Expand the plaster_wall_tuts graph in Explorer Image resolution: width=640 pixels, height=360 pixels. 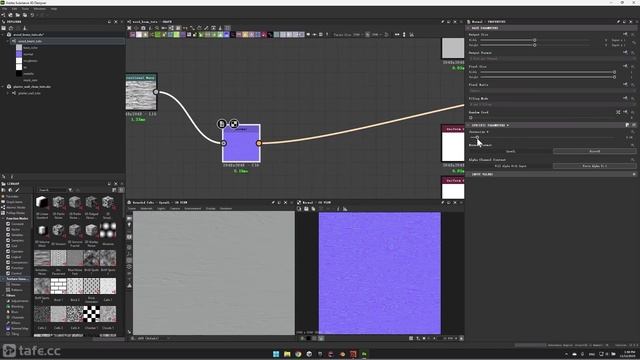tap(8, 93)
